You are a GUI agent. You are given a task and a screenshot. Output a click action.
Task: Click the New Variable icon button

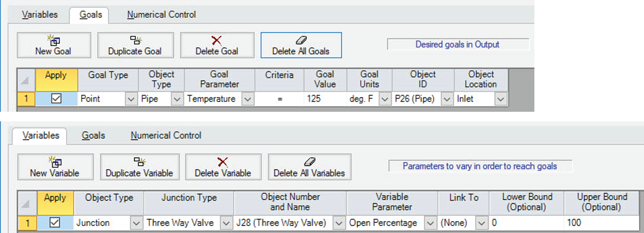tap(55, 161)
